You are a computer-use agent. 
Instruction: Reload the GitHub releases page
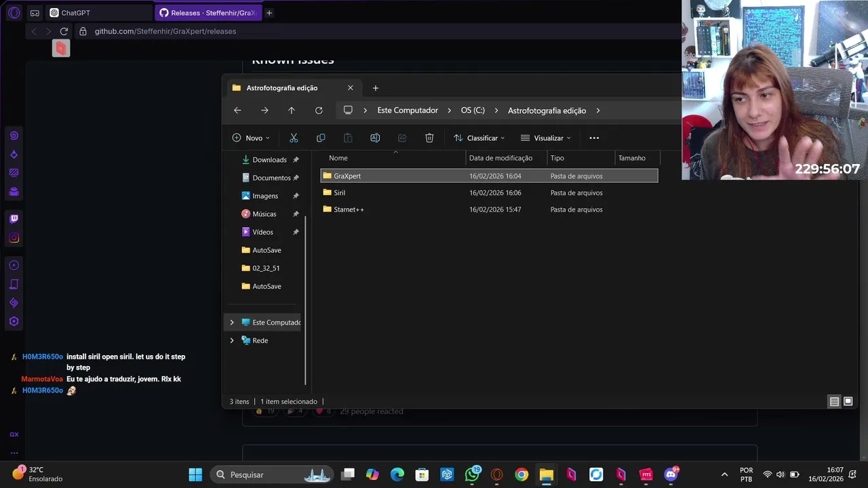(64, 31)
